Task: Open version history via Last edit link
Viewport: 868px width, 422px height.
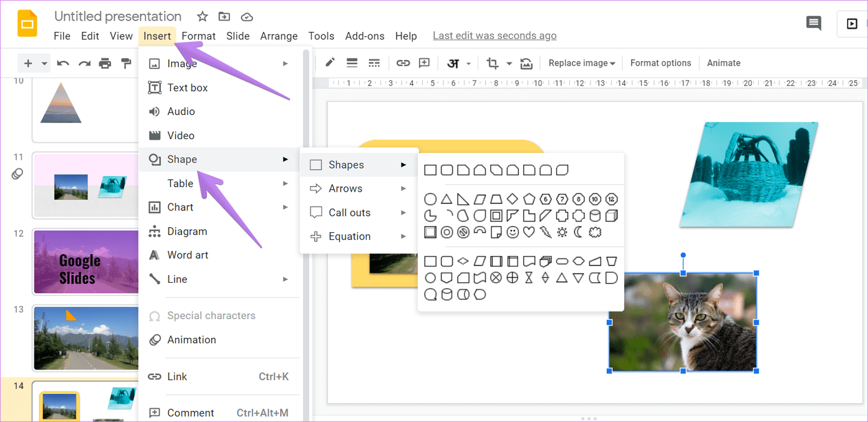Action: (494, 36)
